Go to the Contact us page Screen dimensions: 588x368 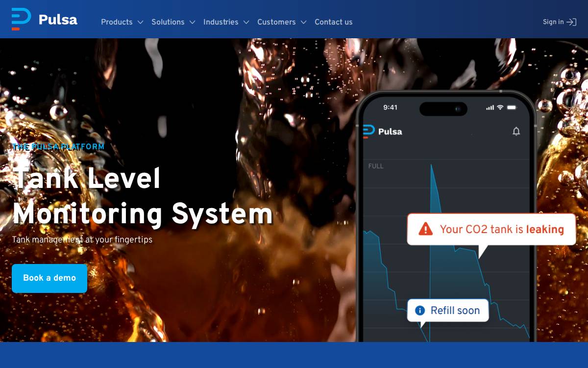point(333,22)
